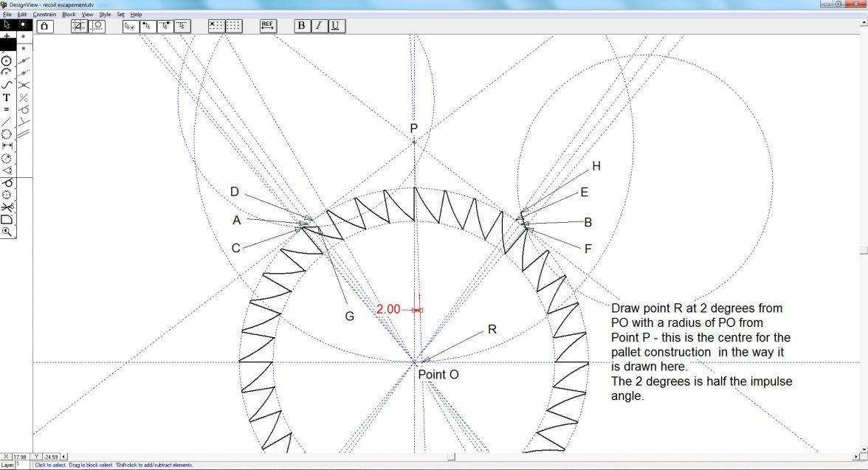Toggle bold text formatting

pos(301,26)
